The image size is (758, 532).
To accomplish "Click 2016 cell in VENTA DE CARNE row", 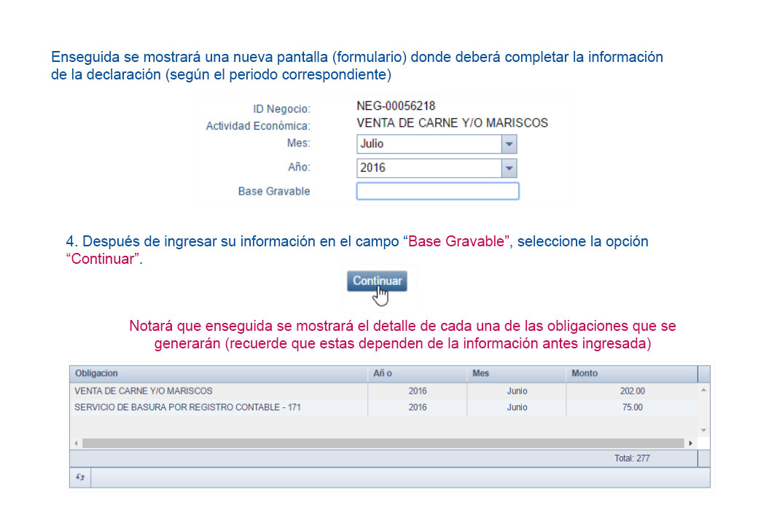I will tap(417, 391).
